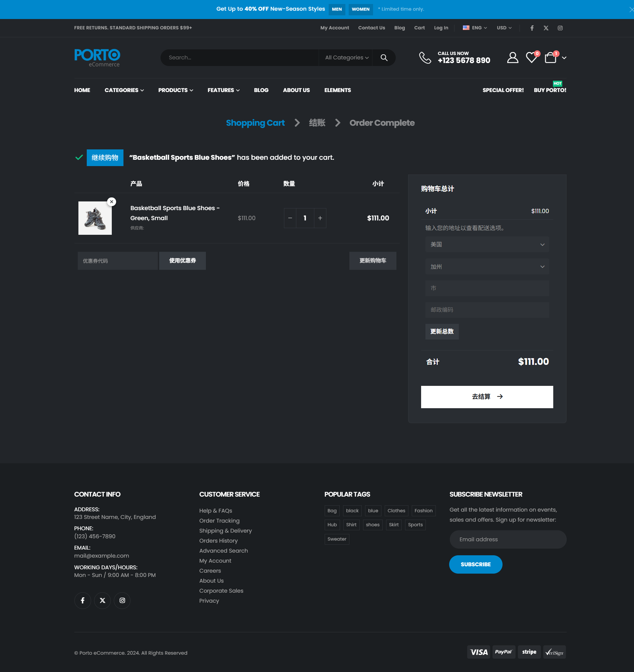Screen dimensions: 634x672
Task: Open the wishlist heart icon
Action: (531, 57)
